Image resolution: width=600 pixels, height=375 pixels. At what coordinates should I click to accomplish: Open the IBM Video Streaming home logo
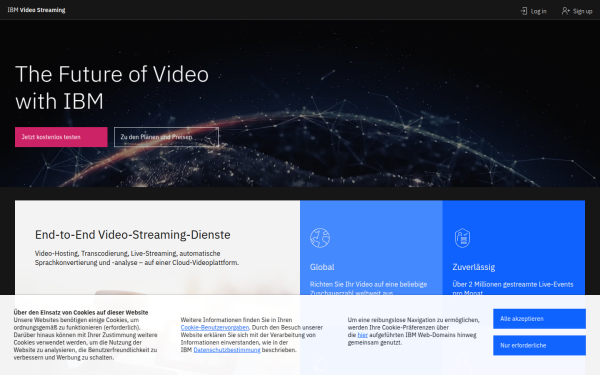point(36,10)
